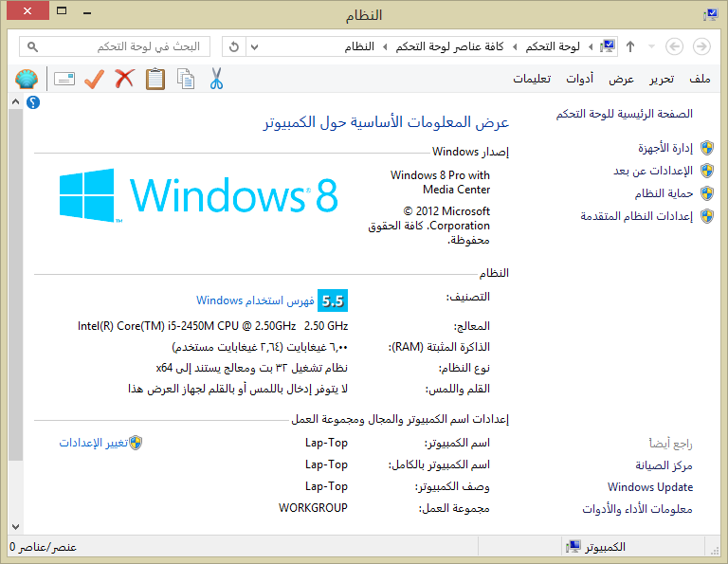
Task: Open the Windows Update link
Action: (650, 487)
